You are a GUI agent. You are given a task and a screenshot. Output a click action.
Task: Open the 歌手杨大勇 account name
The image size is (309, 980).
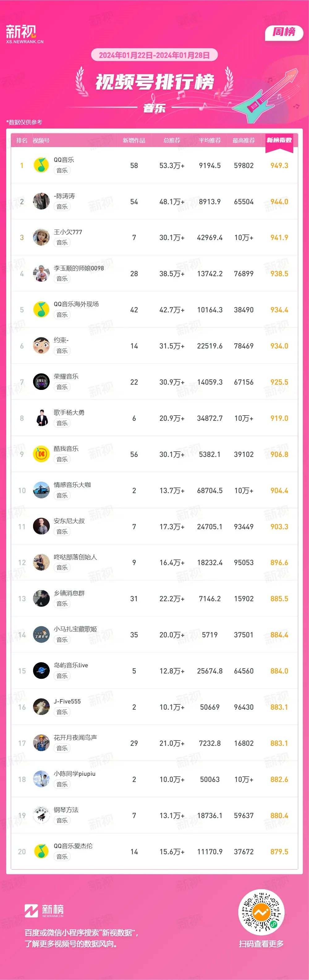pos(69,412)
